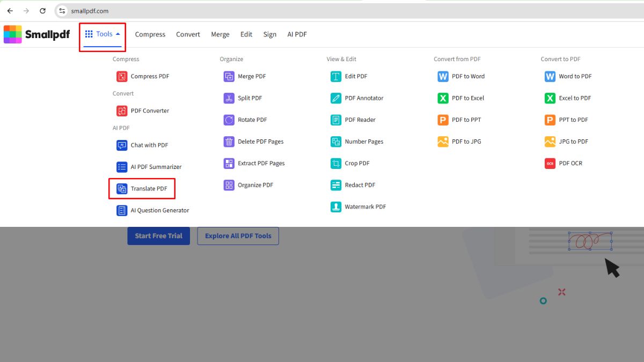The image size is (644, 362).
Task: Open the Number Pages link
Action: click(x=364, y=142)
